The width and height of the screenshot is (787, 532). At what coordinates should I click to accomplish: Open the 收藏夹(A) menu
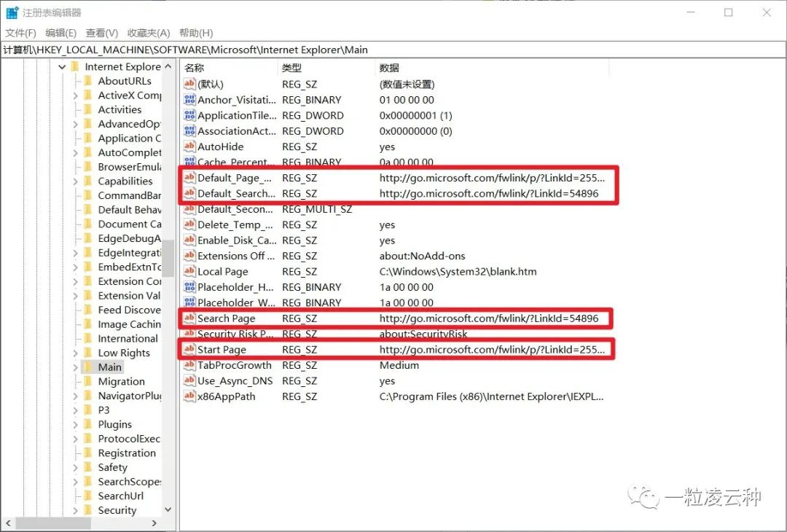click(149, 33)
